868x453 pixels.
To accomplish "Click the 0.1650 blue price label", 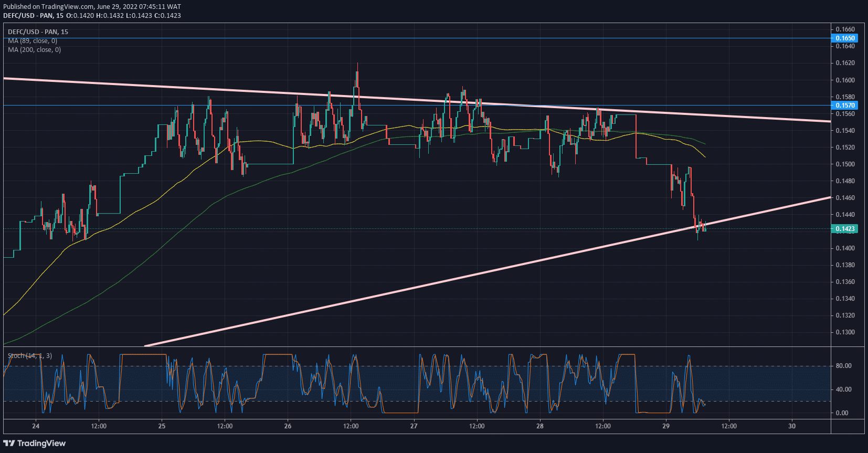I will tap(845, 38).
